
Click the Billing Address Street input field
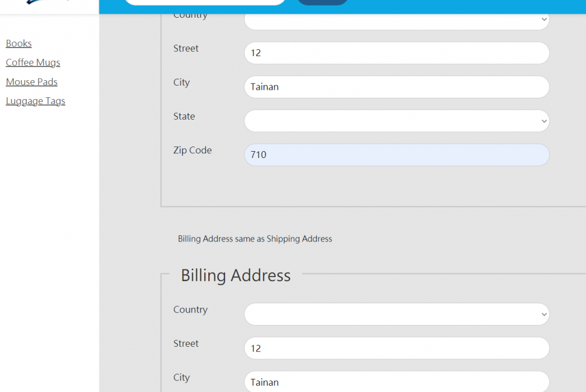[x=397, y=349]
